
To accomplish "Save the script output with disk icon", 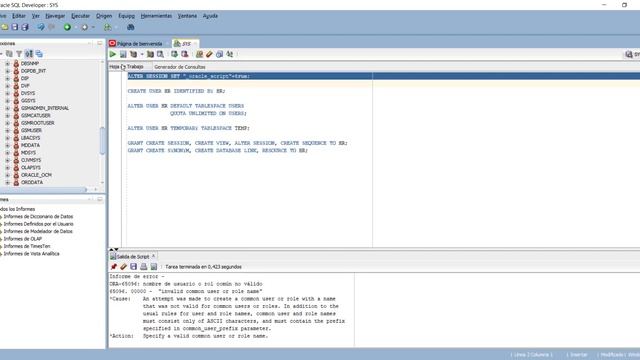I will point(133,267).
